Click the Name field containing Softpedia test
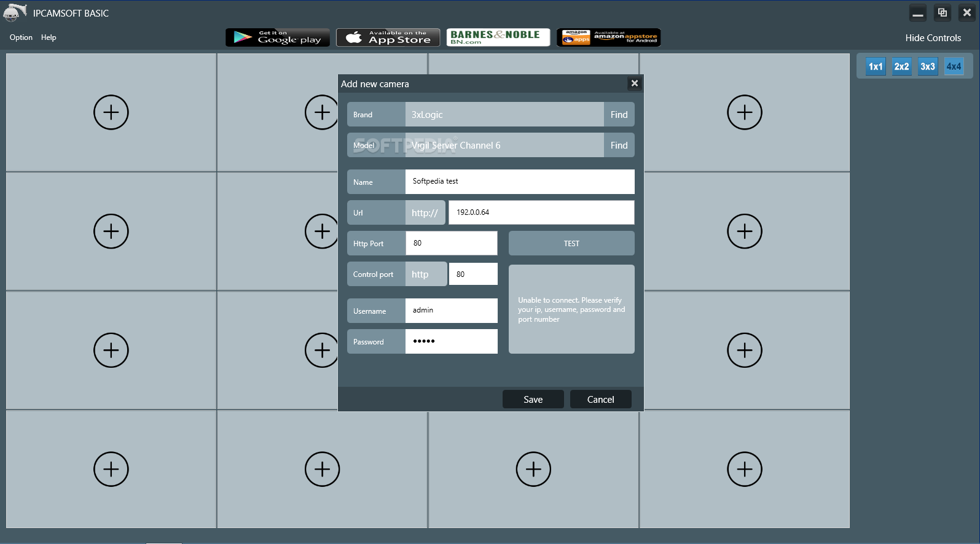This screenshot has width=980, height=544. (520, 181)
